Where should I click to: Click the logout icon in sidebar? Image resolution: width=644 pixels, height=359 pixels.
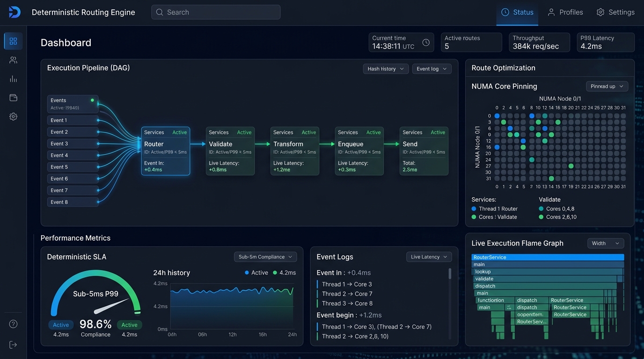(x=13, y=345)
